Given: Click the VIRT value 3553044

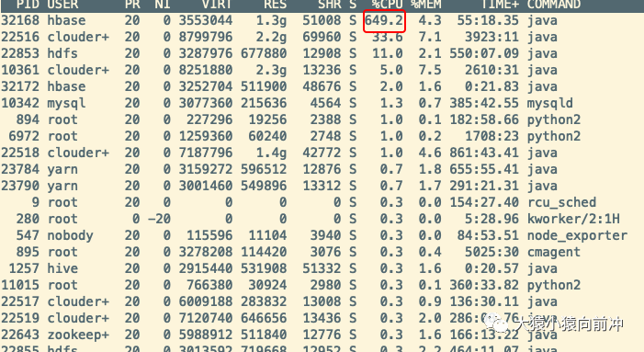Looking at the screenshot, I should 206,20.
